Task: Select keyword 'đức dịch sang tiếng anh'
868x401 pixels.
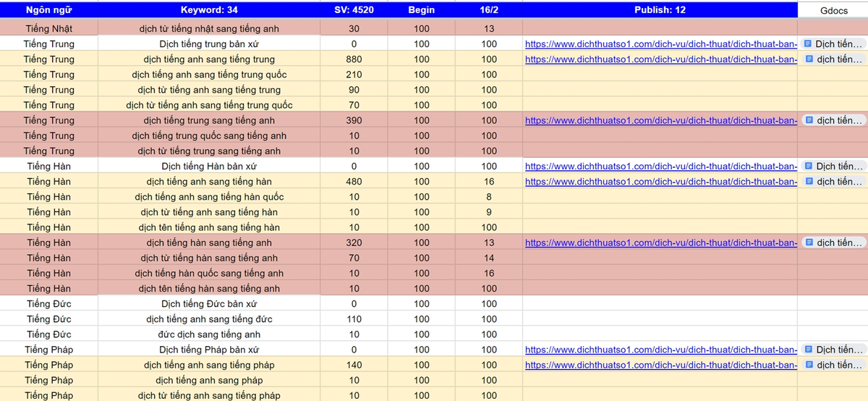Action: 209,334
